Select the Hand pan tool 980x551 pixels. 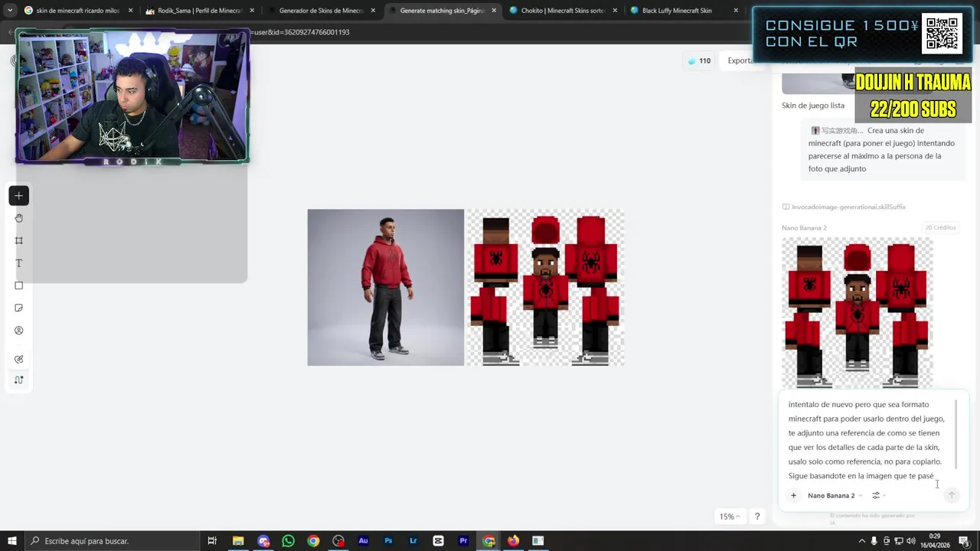[x=19, y=218]
